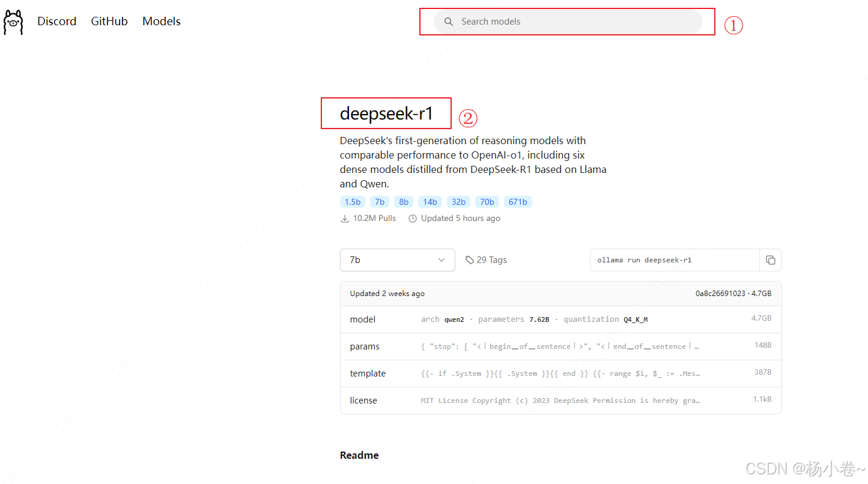Click the tag icon beside 29 Tags
This screenshot has height=484, width=868.
pyautogui.click(x=470, y=260)
